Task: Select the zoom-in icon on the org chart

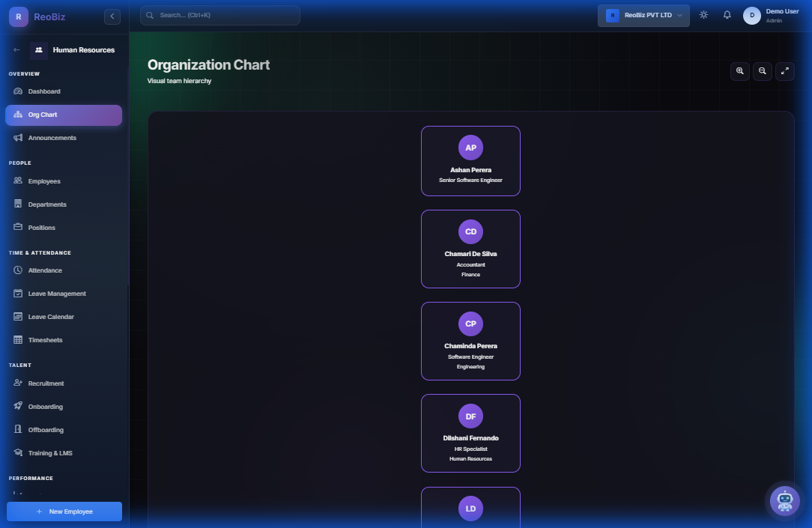Action: pos(739,70)
